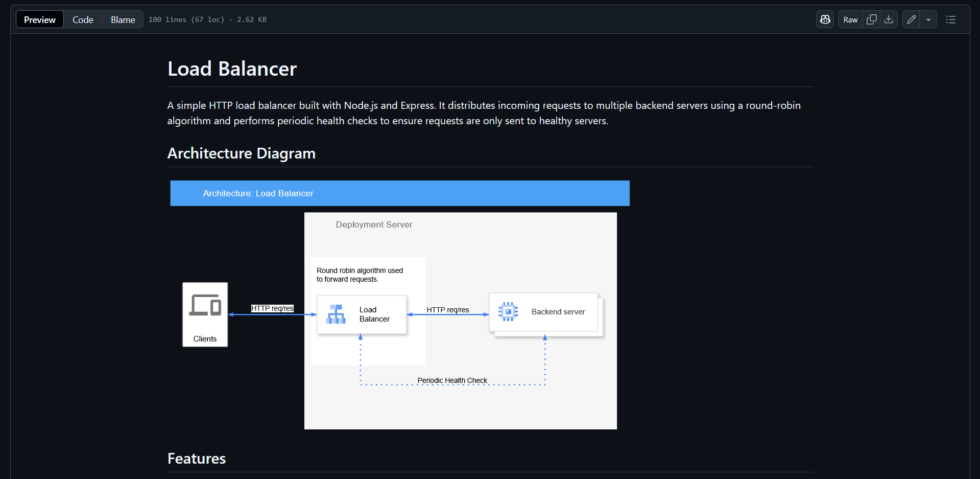
Task: Open the file outline list icon
Action: [x=951, y=19]
